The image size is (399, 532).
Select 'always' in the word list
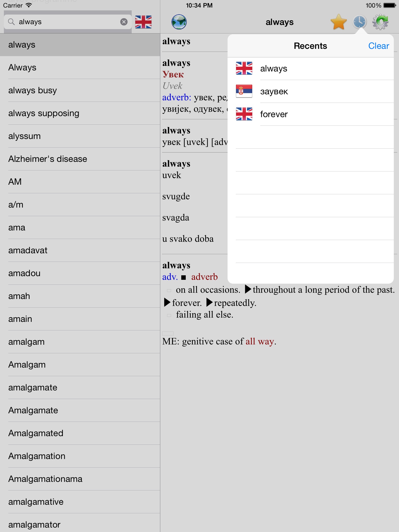click(80, 45)
